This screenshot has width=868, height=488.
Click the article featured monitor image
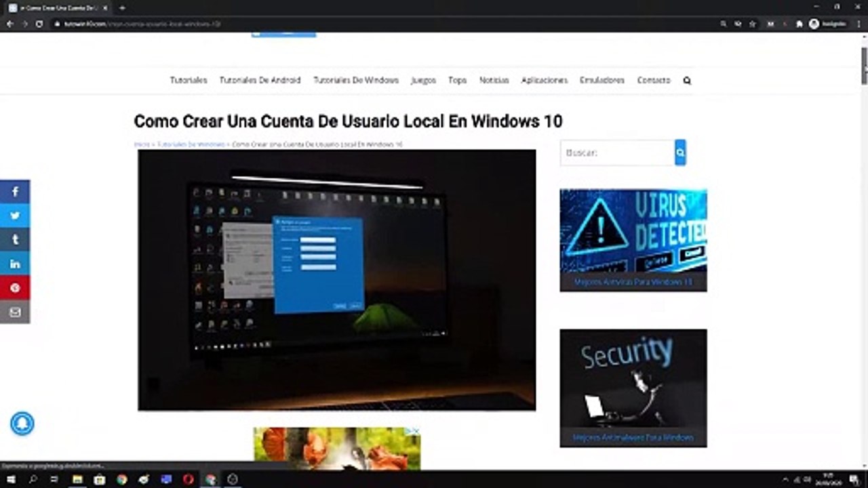tap(337, 280)
